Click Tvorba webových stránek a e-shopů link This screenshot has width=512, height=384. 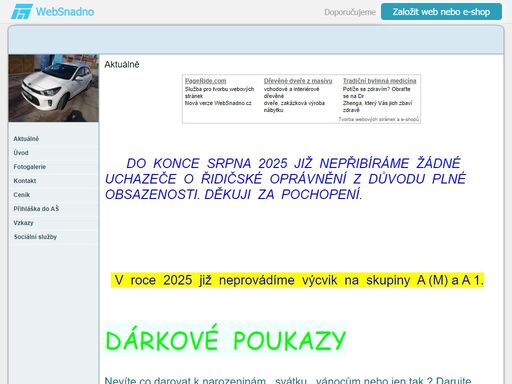378,119
